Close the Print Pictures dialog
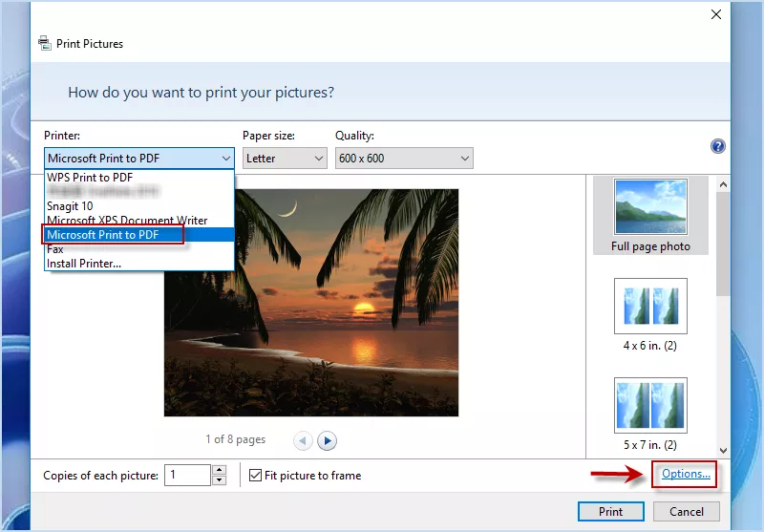764x532 pixels. pos(716,14)
